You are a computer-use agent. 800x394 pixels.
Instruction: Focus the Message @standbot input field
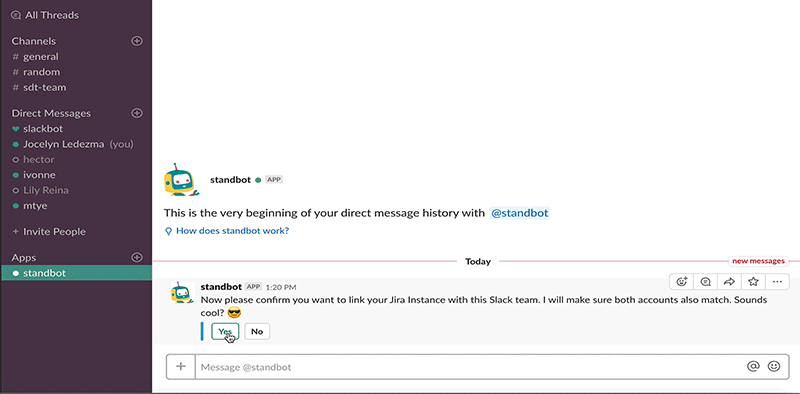click(x=469, y=366)
